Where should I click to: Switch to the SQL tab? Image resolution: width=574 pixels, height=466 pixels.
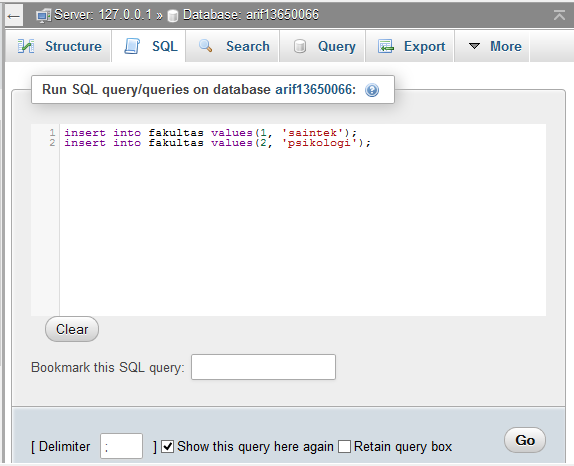(x=149, y=46)
